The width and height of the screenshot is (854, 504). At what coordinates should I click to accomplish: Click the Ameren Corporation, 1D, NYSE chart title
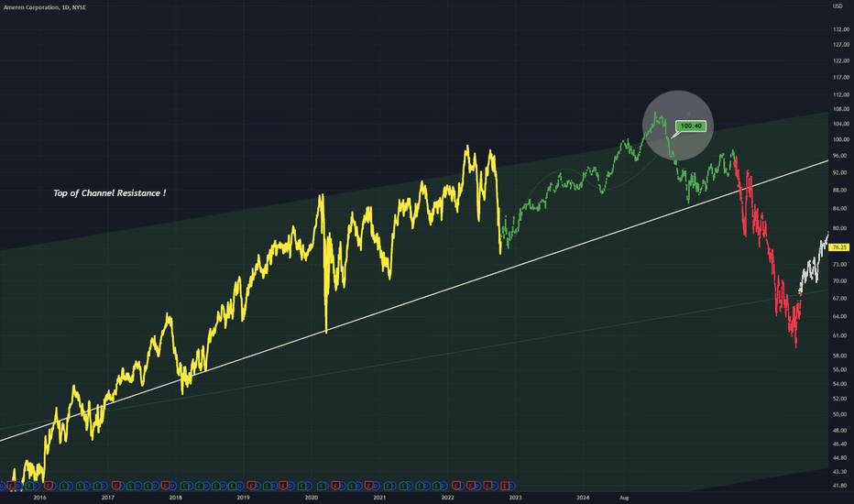45,7
